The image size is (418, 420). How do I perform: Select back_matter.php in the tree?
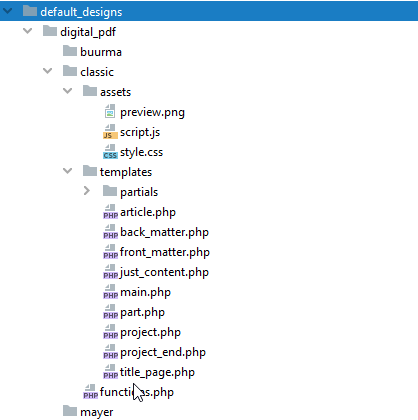(x=164, y=232)
